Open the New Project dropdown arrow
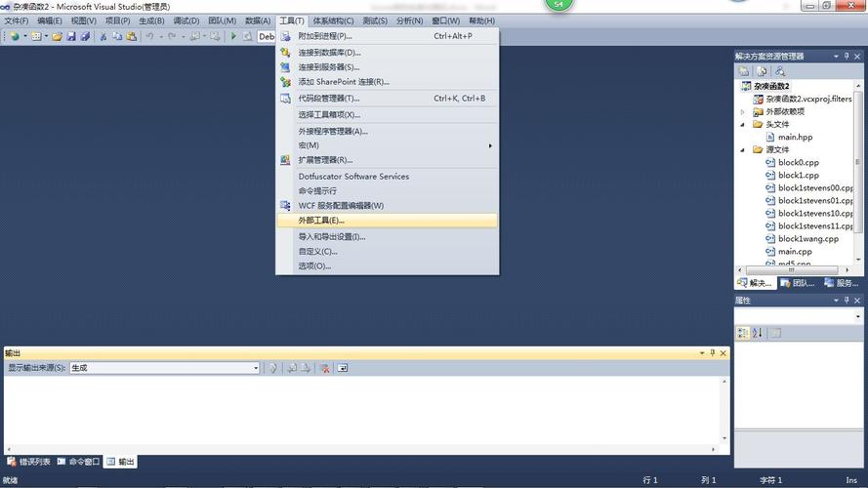868x488 pixels. point(25,36)
